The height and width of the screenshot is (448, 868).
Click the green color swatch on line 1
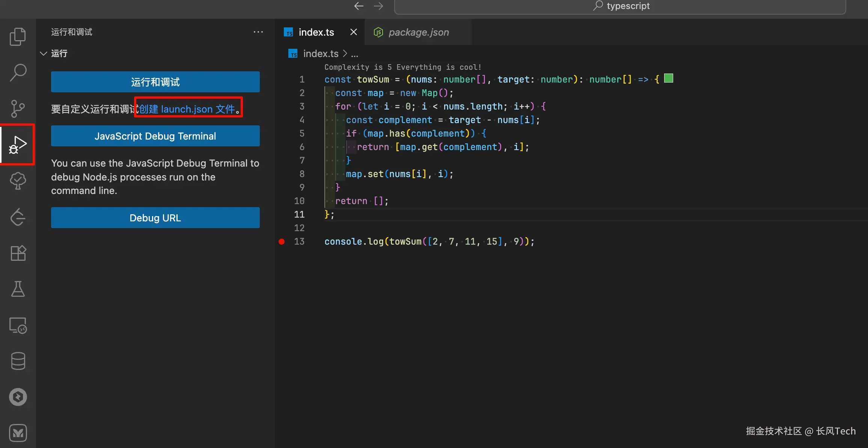668,78
